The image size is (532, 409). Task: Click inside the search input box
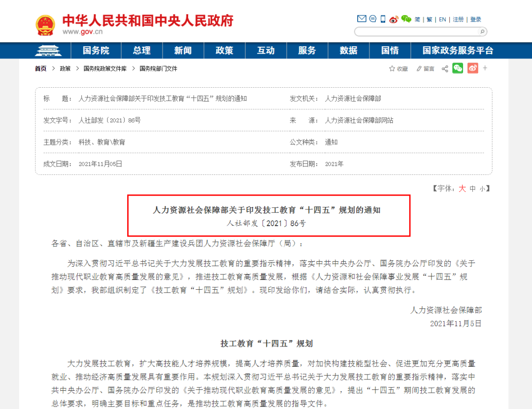(419, 31)
